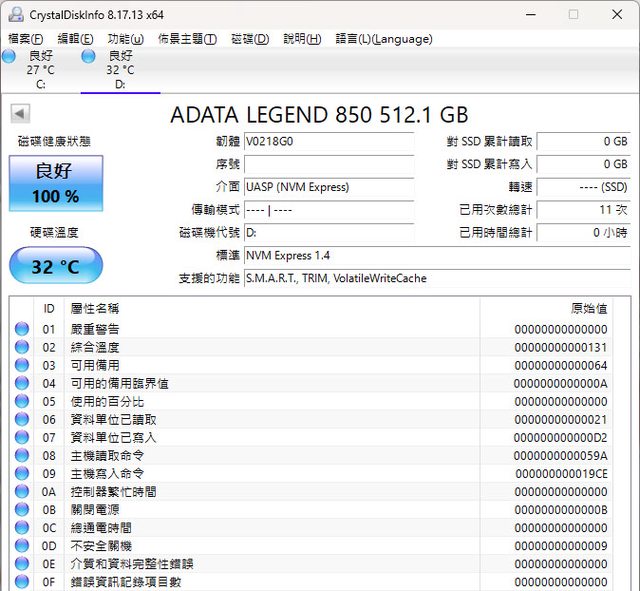Open the 語言(L)(Language) menu
This screenshot has height=591, width=640.
point(384,39)
